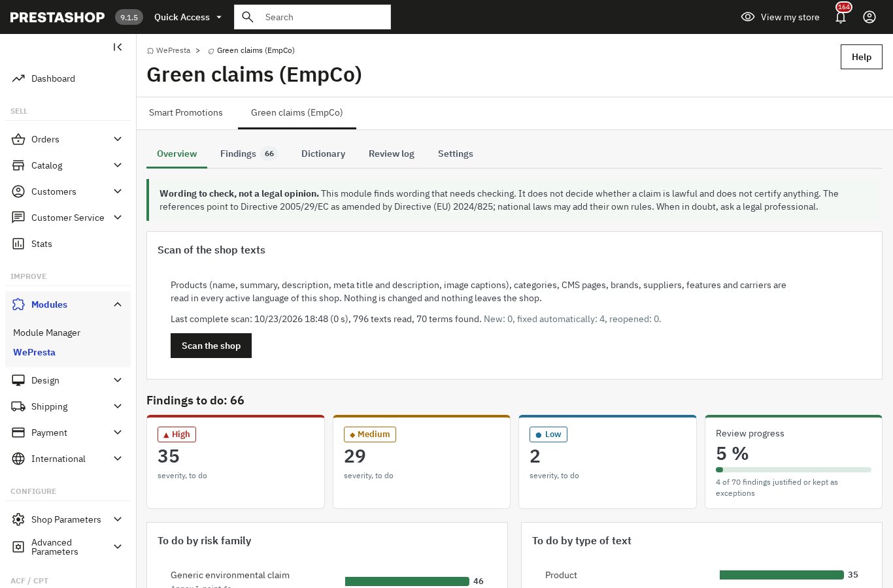Open the user profile account icon
Viewport: 893px width, 588px height.
click(x=869, y=17)
